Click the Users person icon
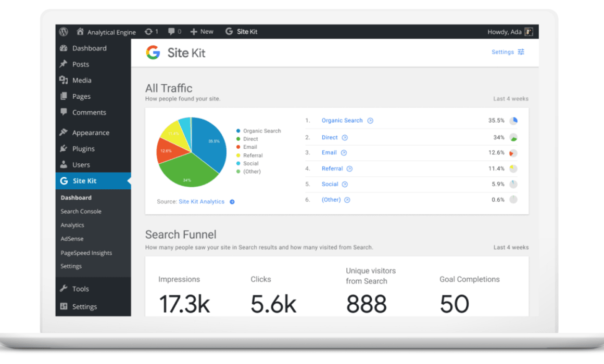Viewport: 604px width, 364px height. point(64,164)
